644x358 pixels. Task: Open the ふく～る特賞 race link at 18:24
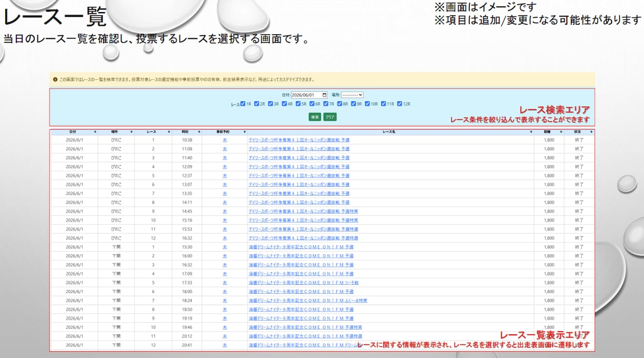pyautogui.click(x=308, y=301)
